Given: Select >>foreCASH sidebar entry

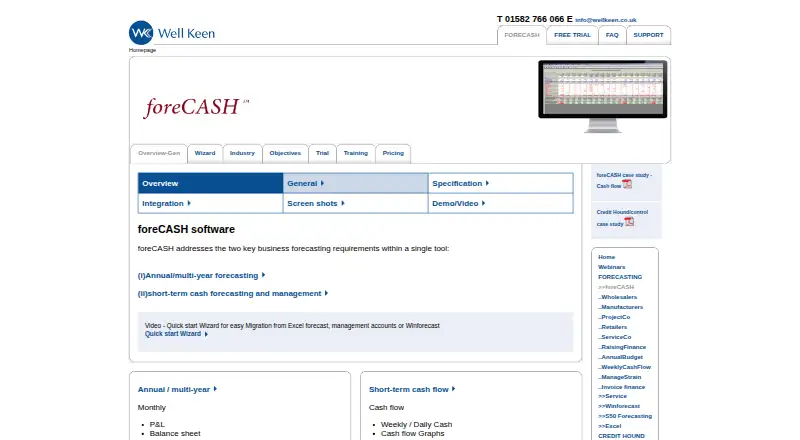Looking at the screenshot, I should tap(616, 287).
